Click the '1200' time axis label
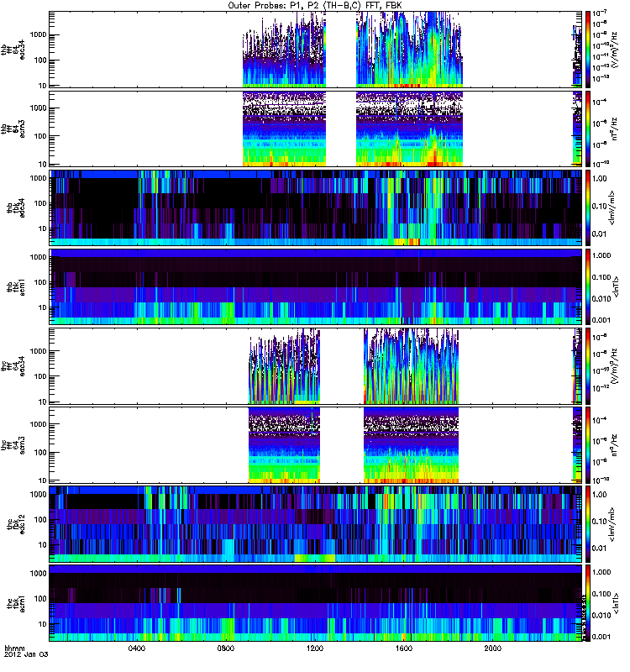 tap(315, 648)
